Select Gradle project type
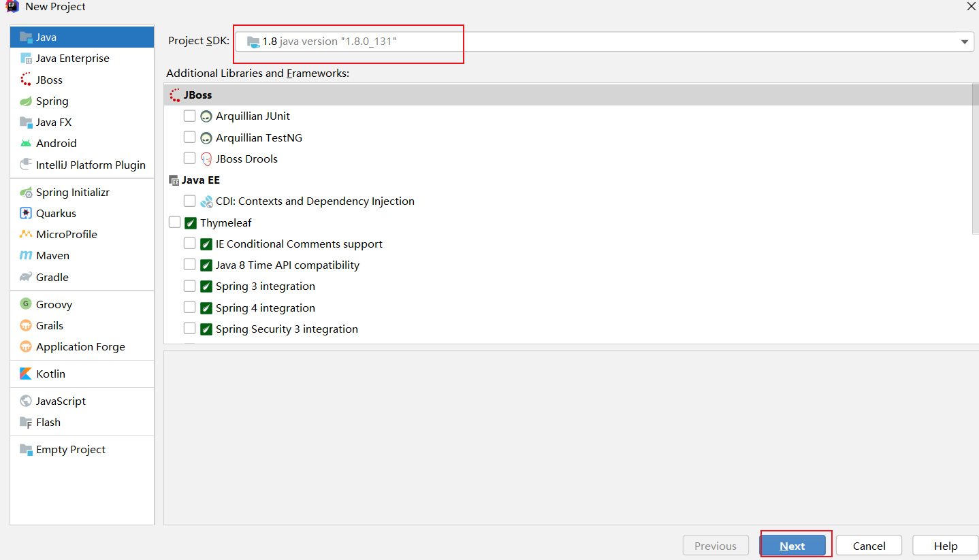Viewport: 979px width, 560px height. click(x=82, y=277)
